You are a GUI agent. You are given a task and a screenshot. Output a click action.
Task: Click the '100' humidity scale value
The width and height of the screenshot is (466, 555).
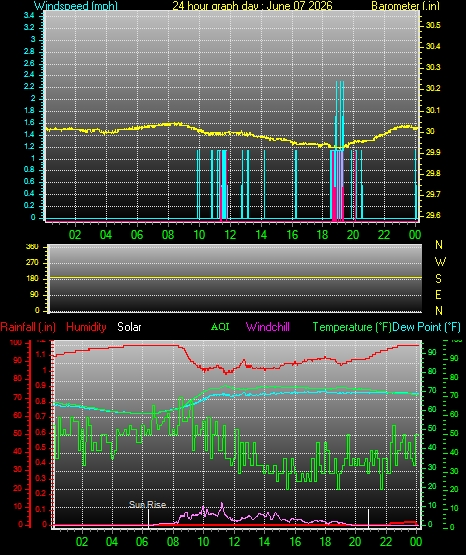pyautogui.click(x=16, y=343)
